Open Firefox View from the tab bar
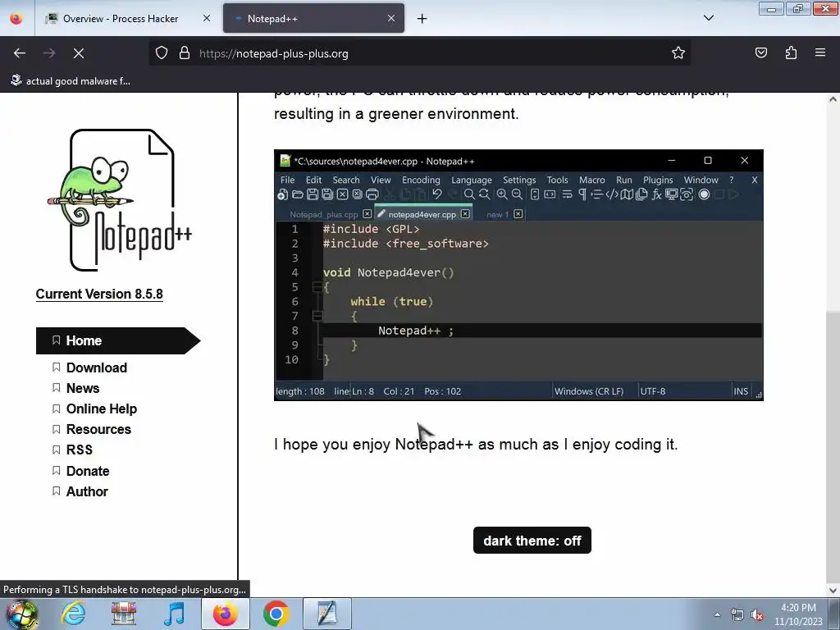 pyautogui.click(x=16, y=18)
